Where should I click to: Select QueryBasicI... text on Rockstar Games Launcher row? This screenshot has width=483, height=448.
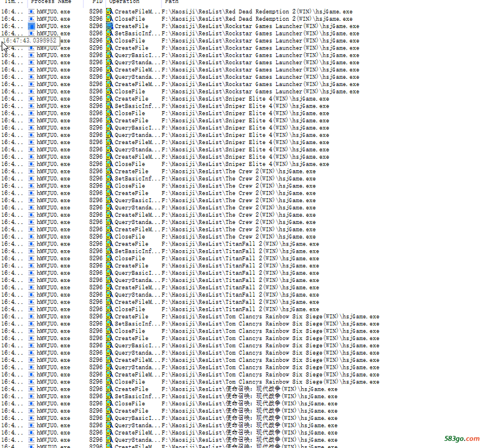[x=137, y=55]
